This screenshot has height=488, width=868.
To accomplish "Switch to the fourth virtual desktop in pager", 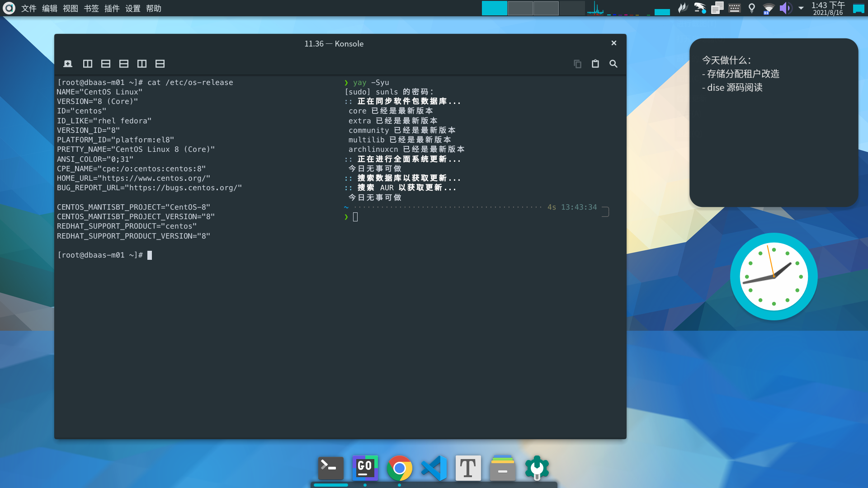I will (x=571, y=8).
